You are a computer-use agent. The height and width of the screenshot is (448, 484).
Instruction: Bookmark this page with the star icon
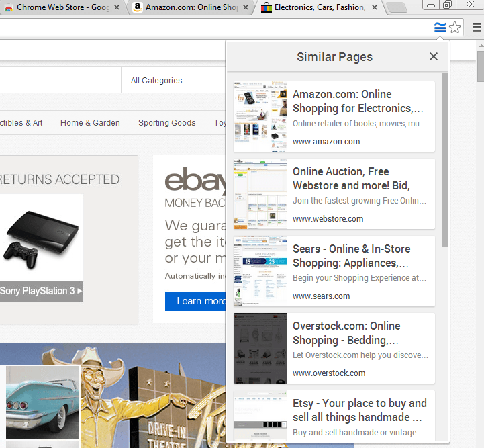click(x=454, y=28)
